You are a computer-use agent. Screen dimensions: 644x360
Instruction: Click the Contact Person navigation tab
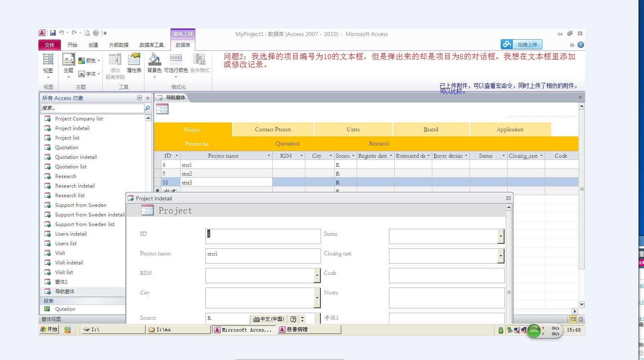(273, 130)
